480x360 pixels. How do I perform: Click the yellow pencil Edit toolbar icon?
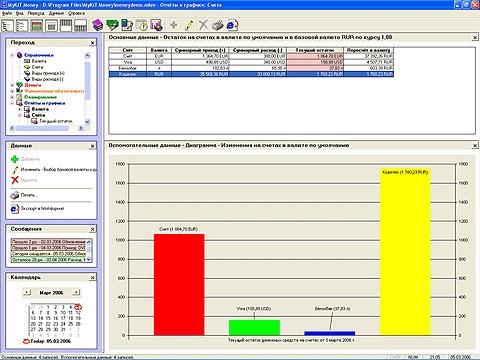pos(189,25)
